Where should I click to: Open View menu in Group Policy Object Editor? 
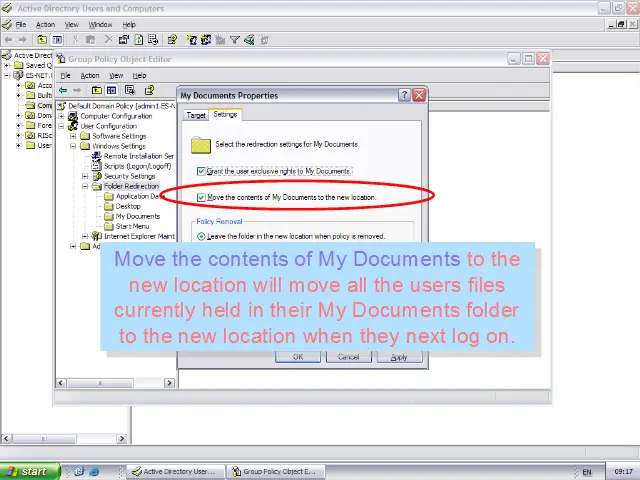coord(116,76)
